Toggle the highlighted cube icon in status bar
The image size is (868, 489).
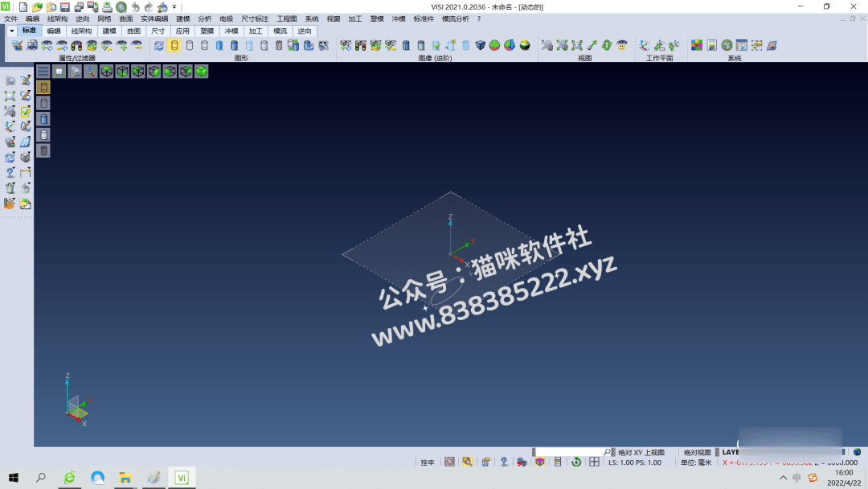pyautogui.click(x=540, y=462)
